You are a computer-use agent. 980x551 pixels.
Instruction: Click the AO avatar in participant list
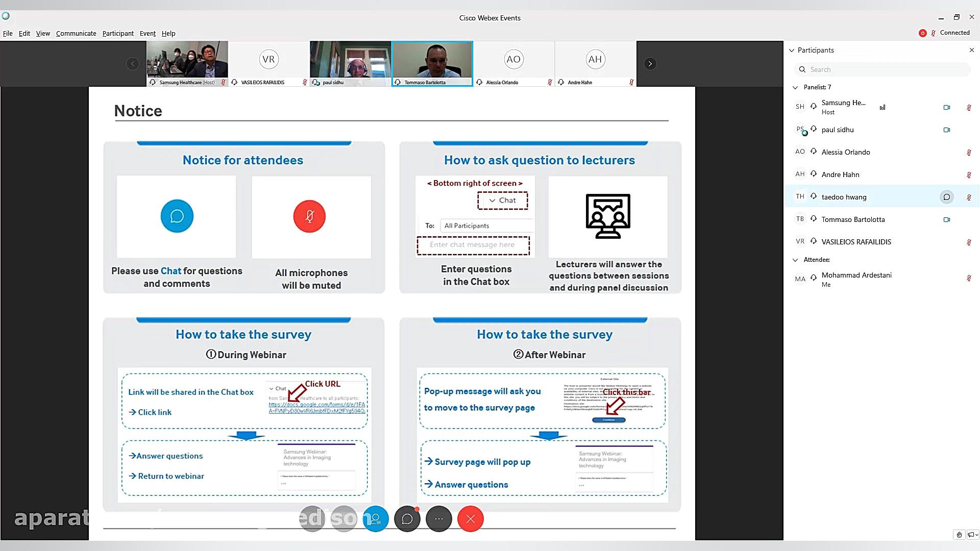click(x=800, y=152)
